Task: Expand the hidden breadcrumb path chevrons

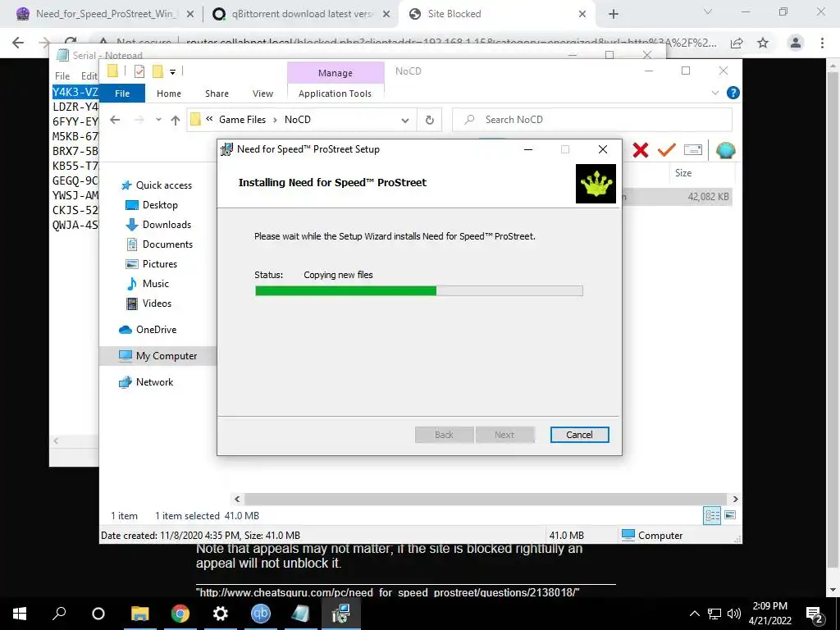Action: point(209,120)
